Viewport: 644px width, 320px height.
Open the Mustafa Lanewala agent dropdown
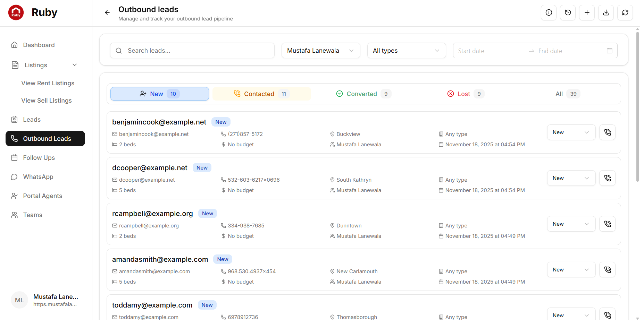[x=320, y=50]
